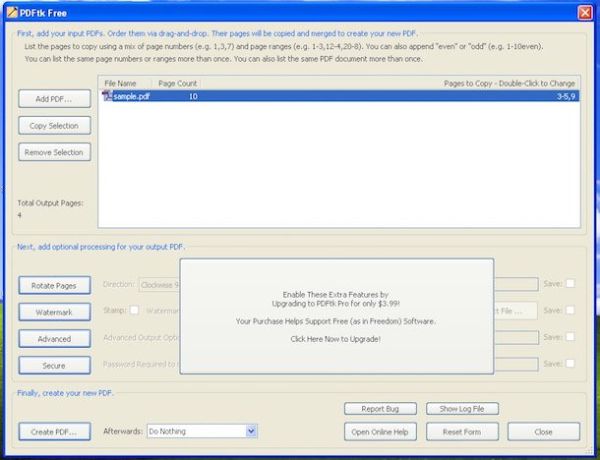
Task: Click the Add PDF button
Action: click(54, 99)
